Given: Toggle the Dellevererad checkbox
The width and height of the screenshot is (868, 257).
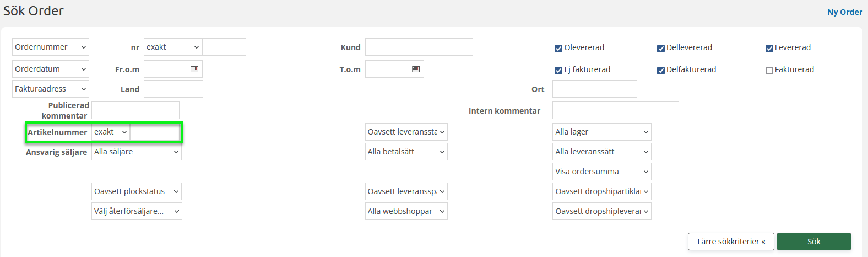Looking at the screenshot, I should tap(661, 49).
